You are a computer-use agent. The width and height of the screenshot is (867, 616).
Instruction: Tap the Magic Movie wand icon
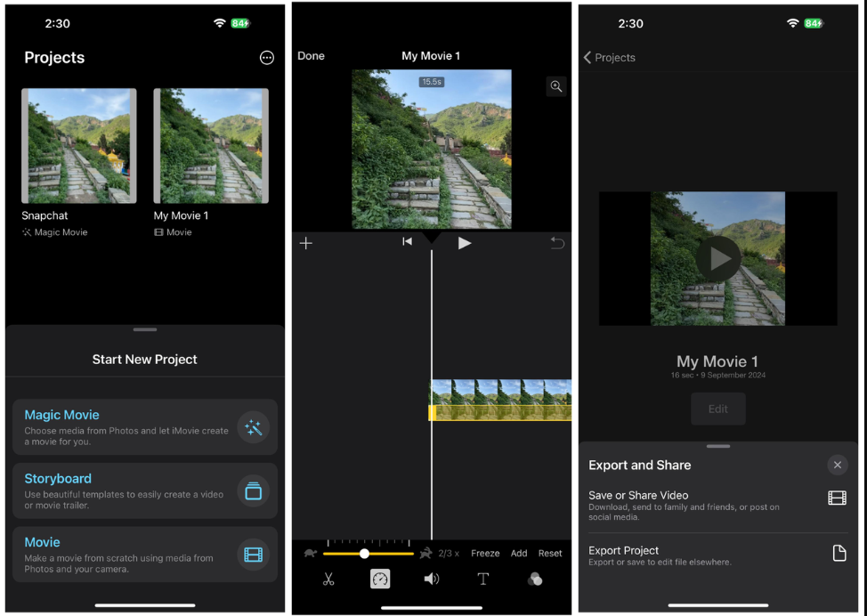(253, 427)
